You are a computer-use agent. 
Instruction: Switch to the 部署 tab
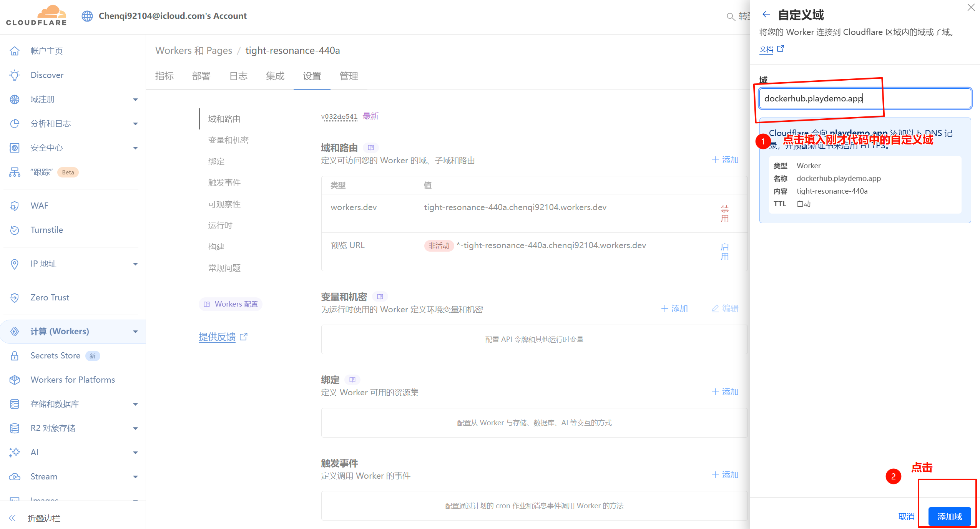pyautogui.click(x=201, y=76)
